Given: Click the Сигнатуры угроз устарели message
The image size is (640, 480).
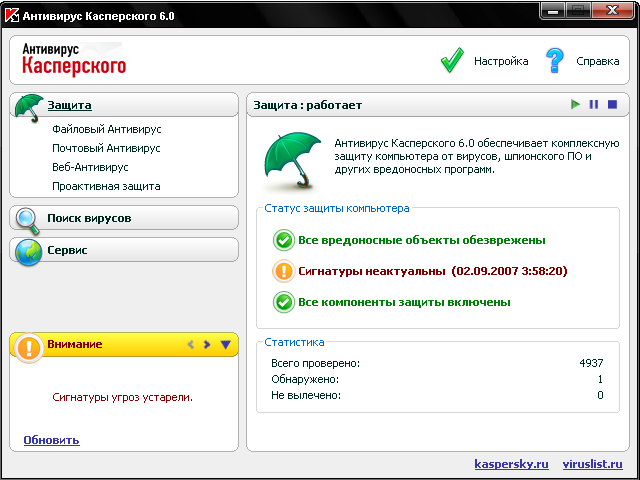Looking at the screenshot, I should pos(122,397).
